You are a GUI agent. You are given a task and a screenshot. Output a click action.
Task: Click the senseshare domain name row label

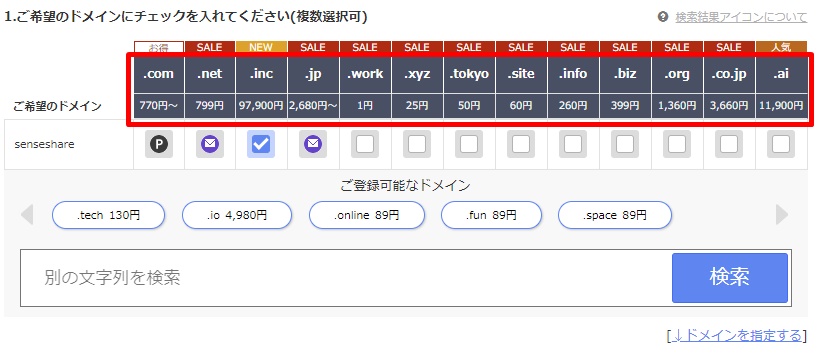point(44,144)
